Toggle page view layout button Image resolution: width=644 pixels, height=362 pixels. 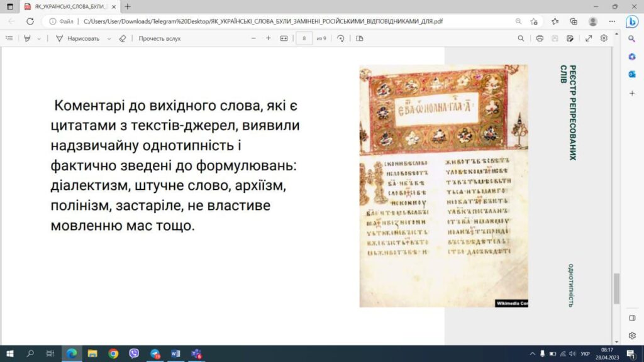(360, 38)
